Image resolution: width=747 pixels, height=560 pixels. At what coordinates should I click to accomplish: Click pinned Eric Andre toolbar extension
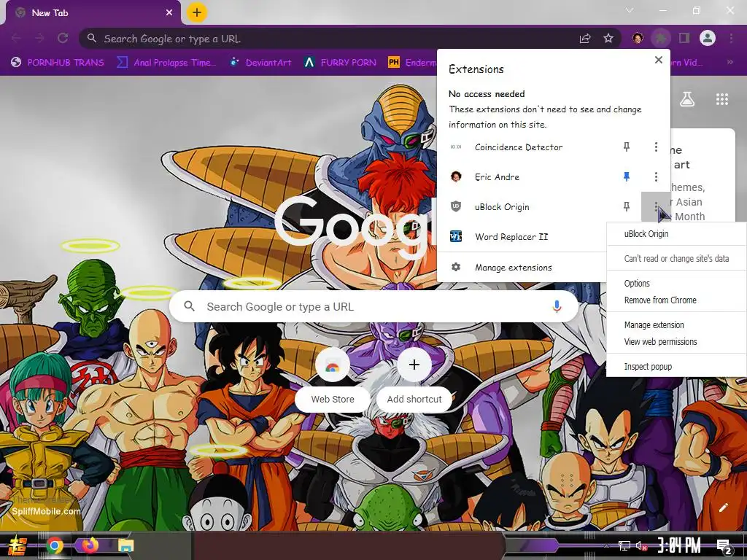coord(638,38)
